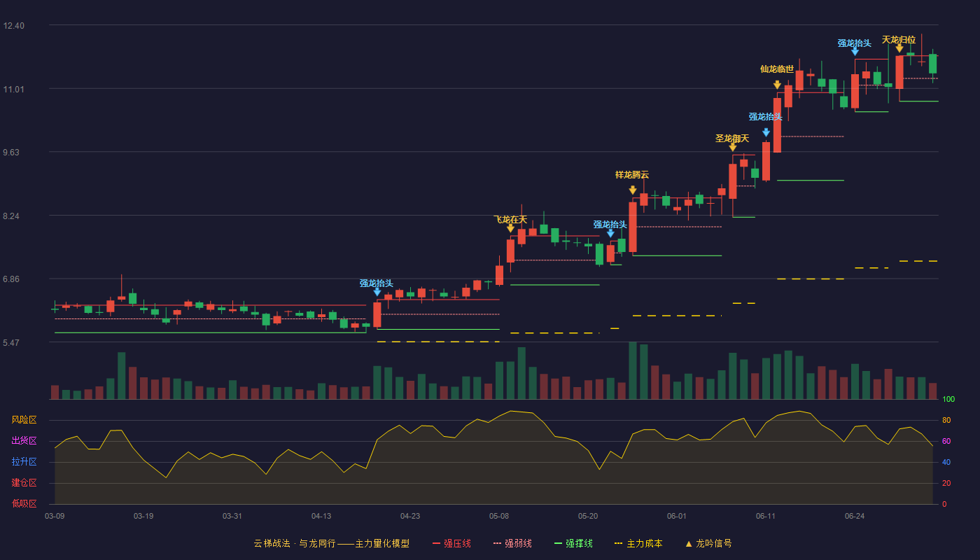Click the 40 indicator scale value
980x560 pixels.
pos(946,462)
